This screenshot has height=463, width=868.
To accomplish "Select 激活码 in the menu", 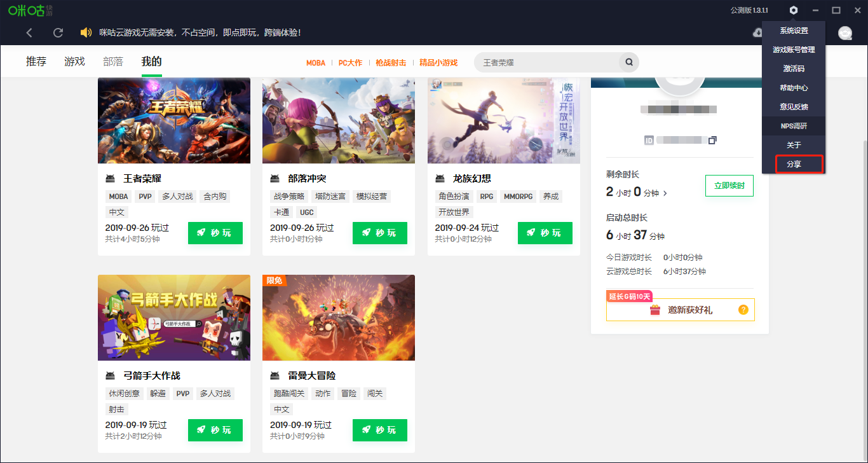I will tap(794, 69).
